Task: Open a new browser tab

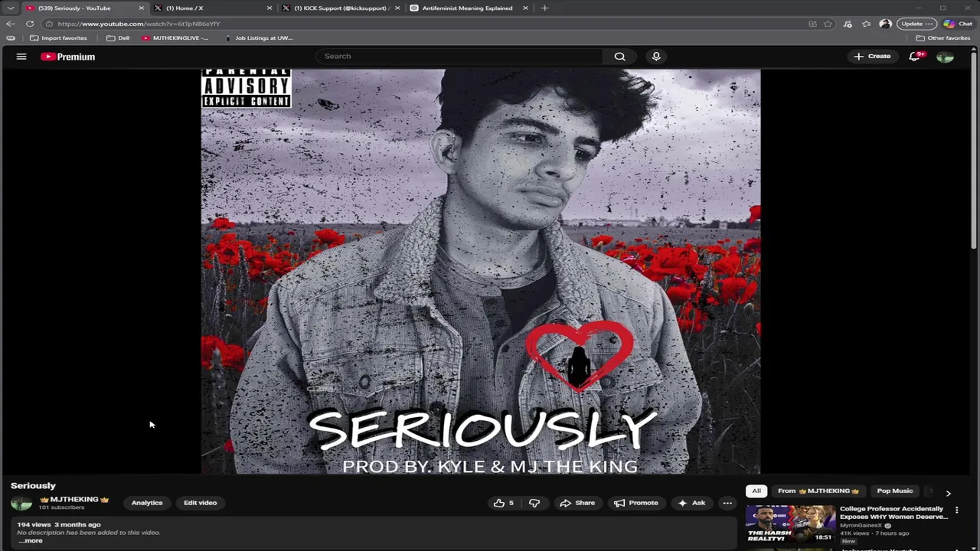Action: click(x=544, y=8)
